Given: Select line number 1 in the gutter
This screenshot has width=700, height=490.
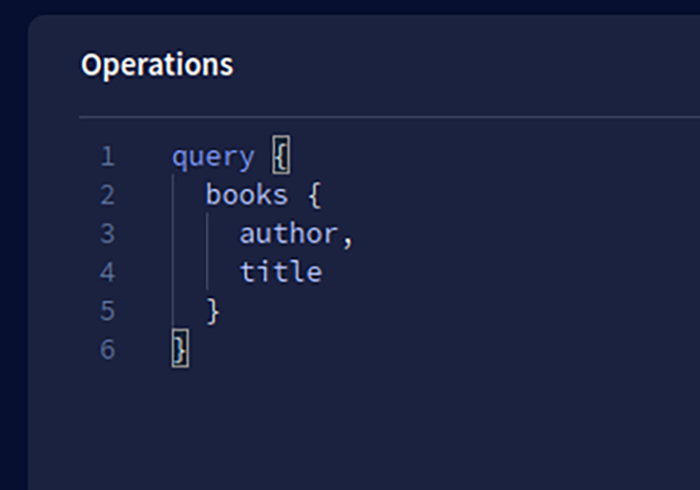Looking at the screenshot, I should tap(108, 157).
